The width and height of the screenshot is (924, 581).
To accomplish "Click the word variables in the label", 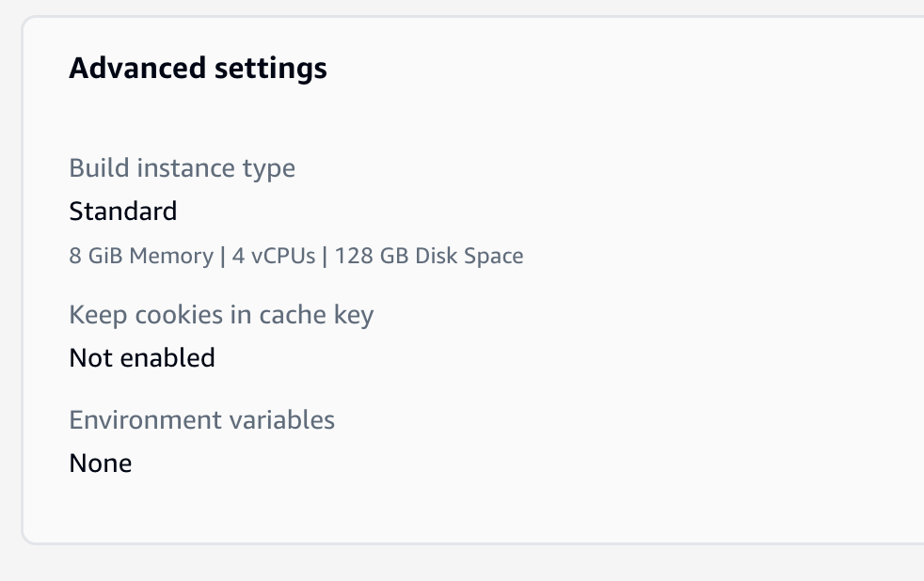I will coord(286,419).
